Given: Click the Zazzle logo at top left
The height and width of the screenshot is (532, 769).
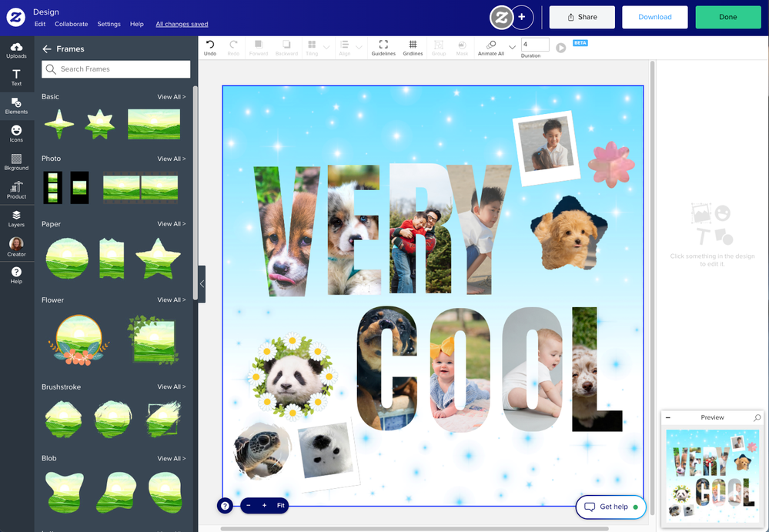Looking at the screenshot, I should [x=15, y=17].
